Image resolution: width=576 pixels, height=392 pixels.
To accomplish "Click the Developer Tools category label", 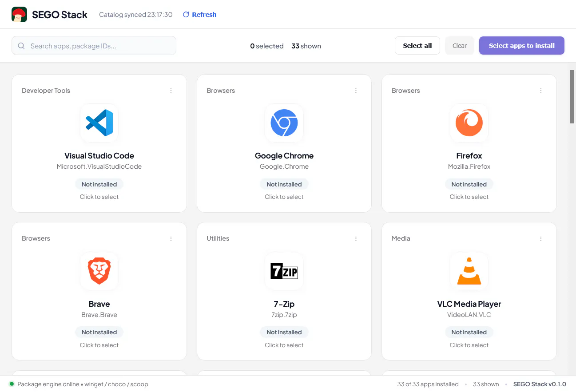I will [46, 91].
